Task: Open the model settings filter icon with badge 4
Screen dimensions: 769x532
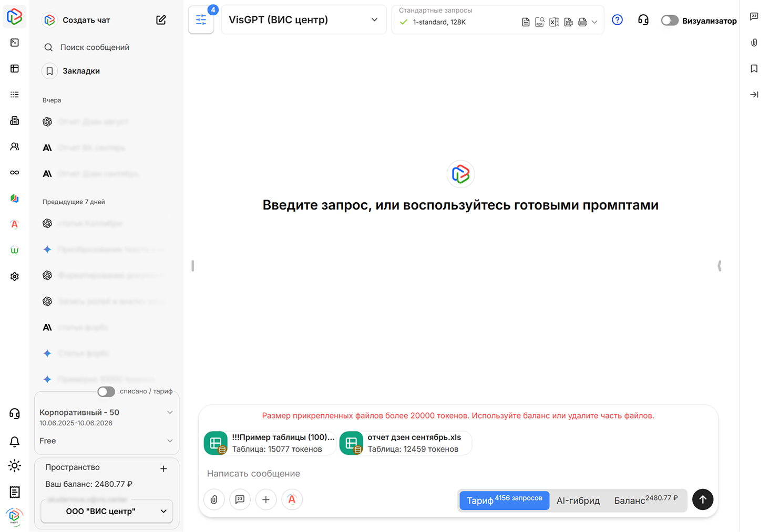Action: [201, 19]
